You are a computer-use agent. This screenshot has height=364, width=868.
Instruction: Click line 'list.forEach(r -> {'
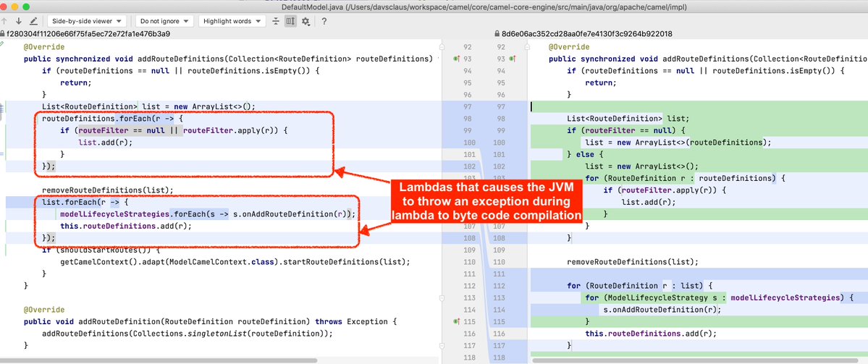(84, 202)
